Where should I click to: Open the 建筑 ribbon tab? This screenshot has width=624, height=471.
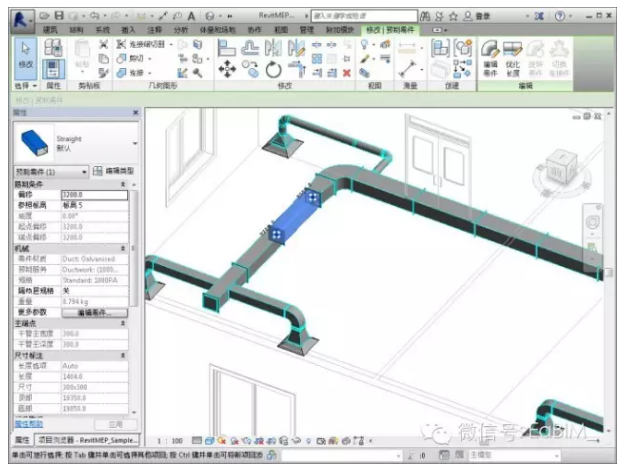point(50,30)
